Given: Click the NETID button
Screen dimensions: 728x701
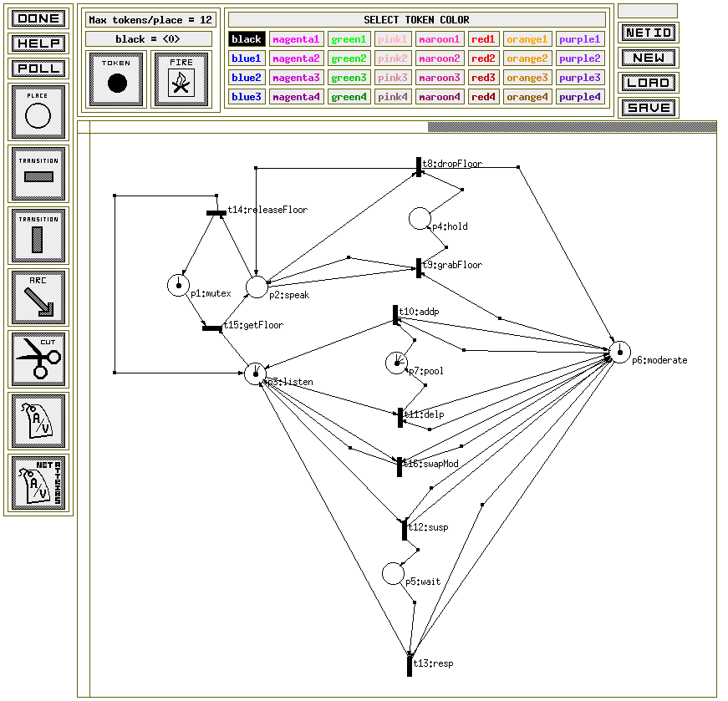Looking at the screenshot, I should pos(648,33).
